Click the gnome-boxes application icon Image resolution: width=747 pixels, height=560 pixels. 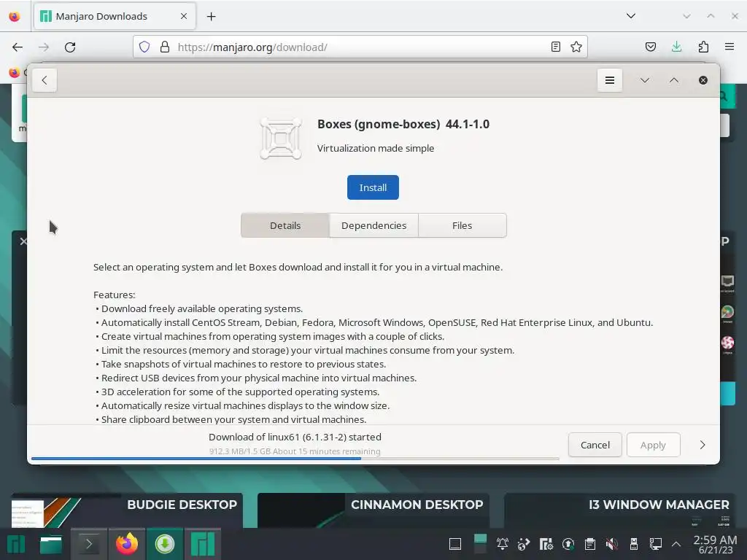tap(281, 138)
